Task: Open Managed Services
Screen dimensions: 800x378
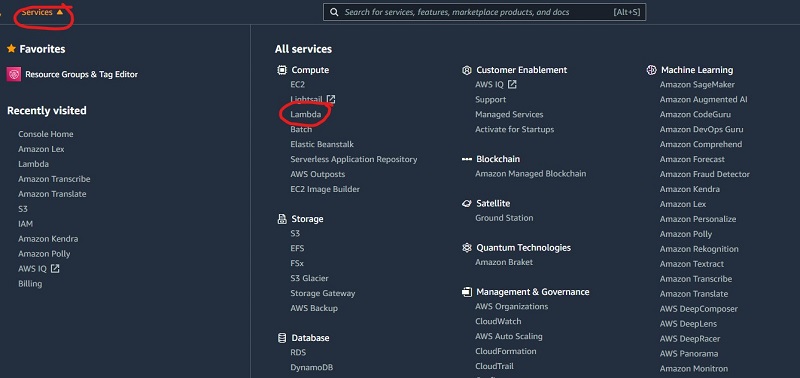Action: (509, 115)
